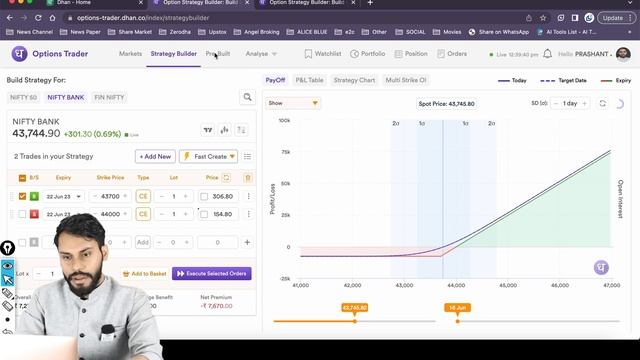Toggle buy marker on 43700 row

click(34, 196)
